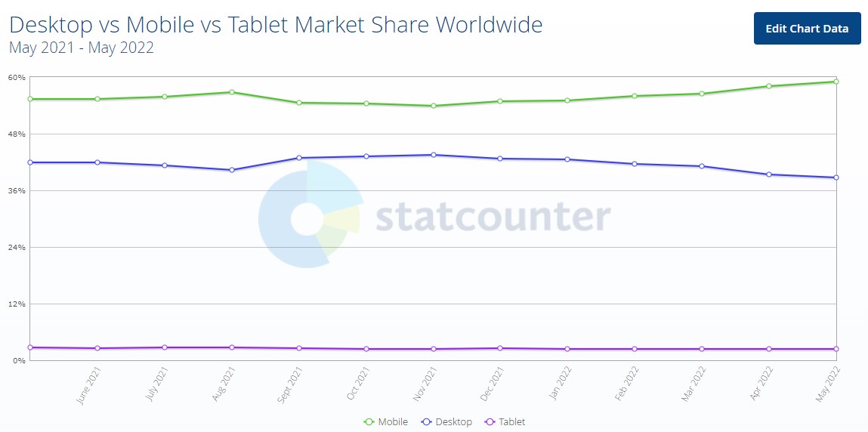This screenshot has width=868, height=432.
Task: Toggle the Tablet series in the legend
Action: point(505,422)
